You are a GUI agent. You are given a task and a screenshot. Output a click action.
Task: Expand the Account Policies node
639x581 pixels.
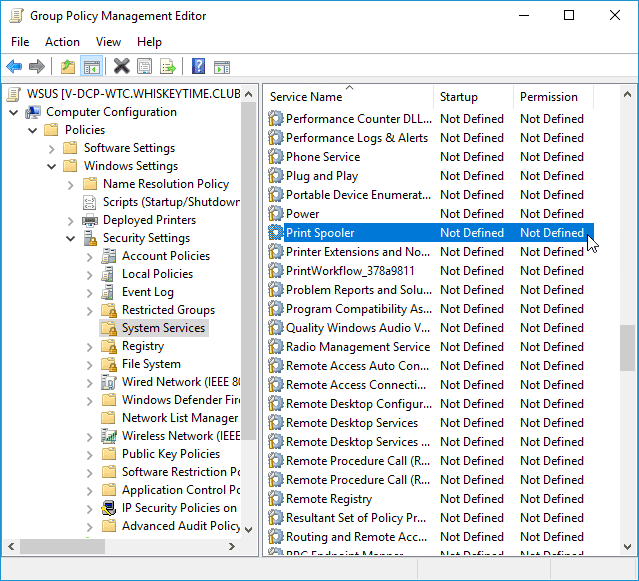[x=90, y=256]
